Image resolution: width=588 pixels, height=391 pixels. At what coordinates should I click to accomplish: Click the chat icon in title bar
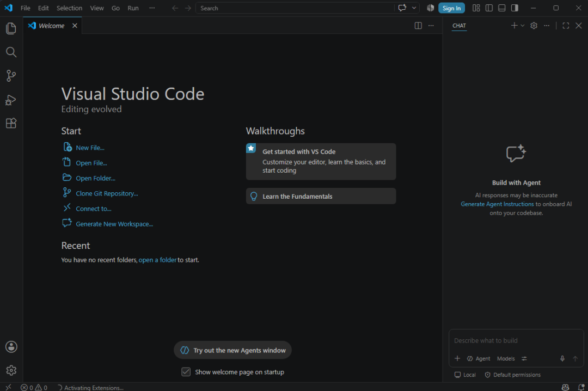(402, 8)
